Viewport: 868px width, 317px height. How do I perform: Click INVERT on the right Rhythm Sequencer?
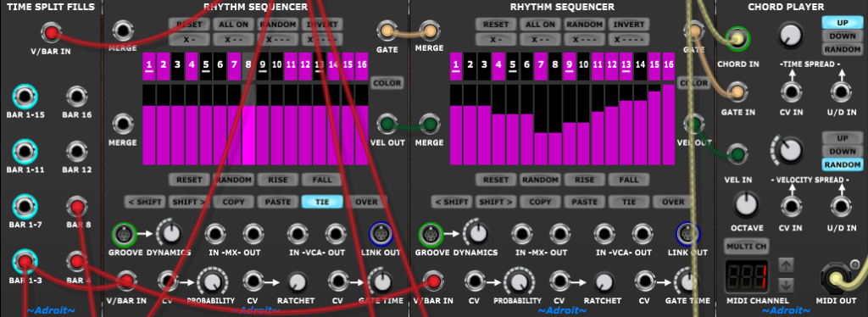tap(628, 25)
